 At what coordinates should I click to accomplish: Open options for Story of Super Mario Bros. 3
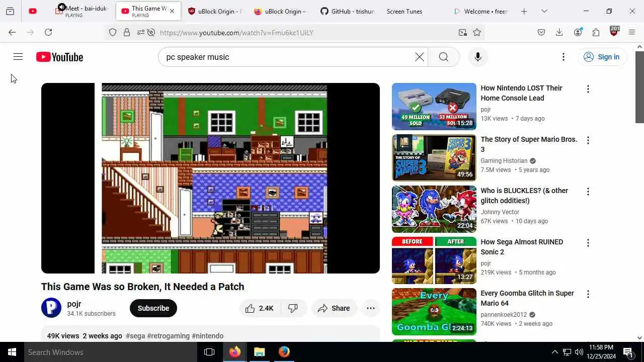pyautogui.click(x=588, y=140)
